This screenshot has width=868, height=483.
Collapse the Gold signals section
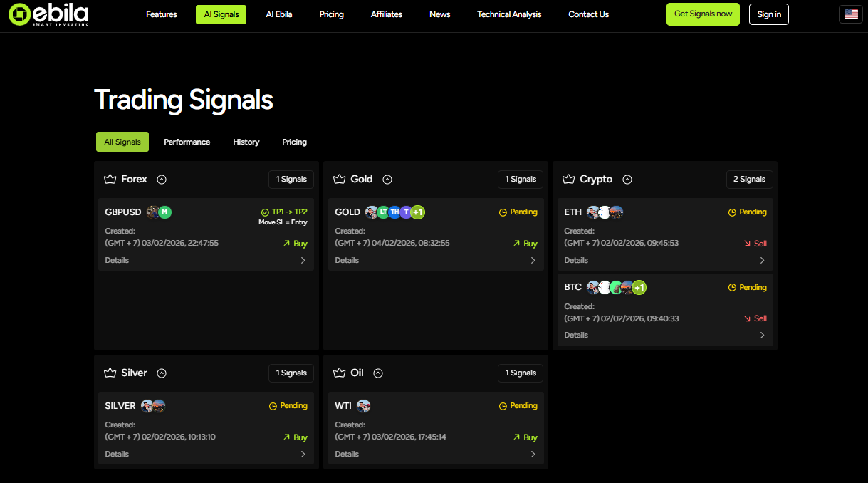pos(387,180)
